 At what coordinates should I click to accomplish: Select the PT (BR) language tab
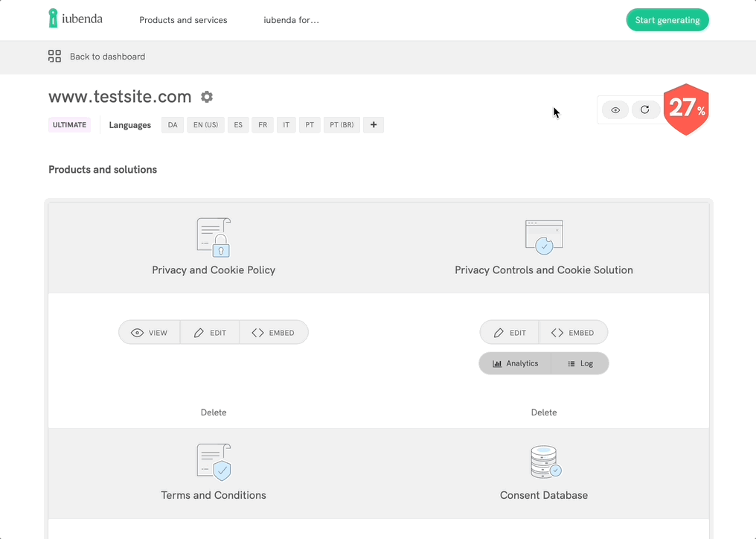pyautogui.click(x=341, y=124)
